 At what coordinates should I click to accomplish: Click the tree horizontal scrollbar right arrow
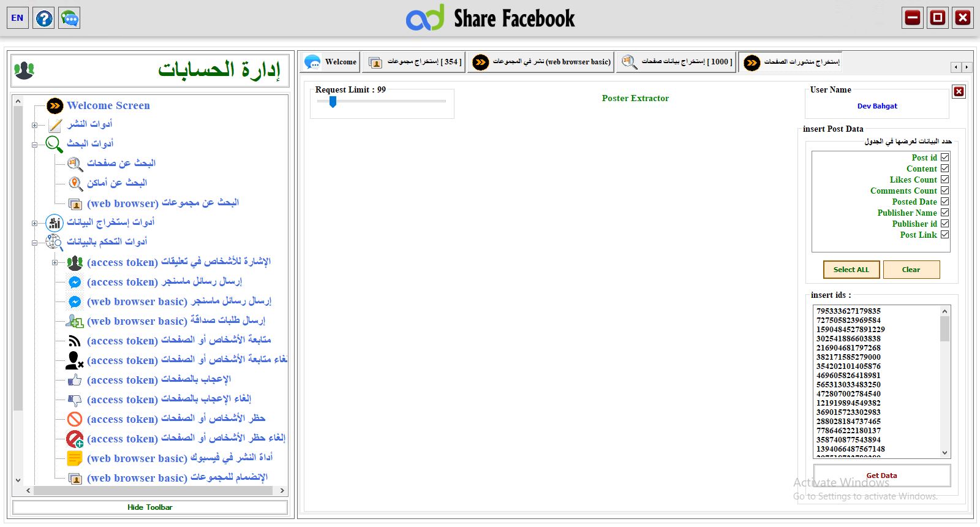pos(282,491)
